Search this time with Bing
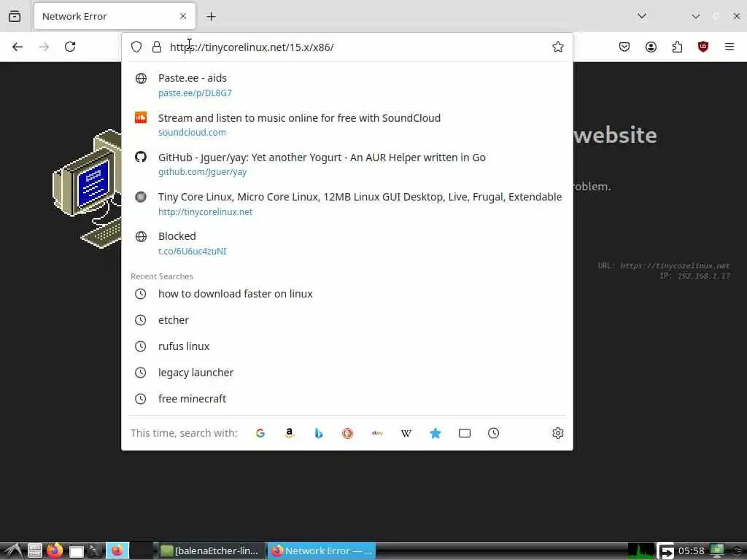The height and width of the screenshot is (560, 747). [x=319, y=433]
